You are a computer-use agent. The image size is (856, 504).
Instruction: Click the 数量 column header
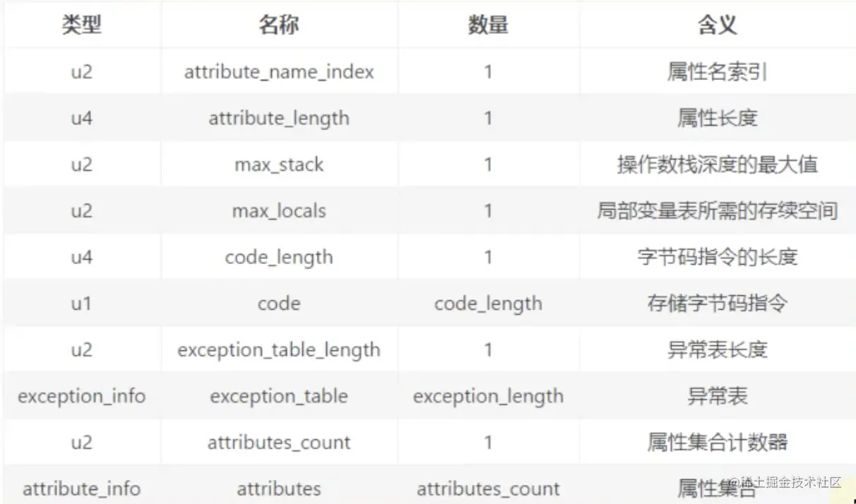click(x=488, y=25)
